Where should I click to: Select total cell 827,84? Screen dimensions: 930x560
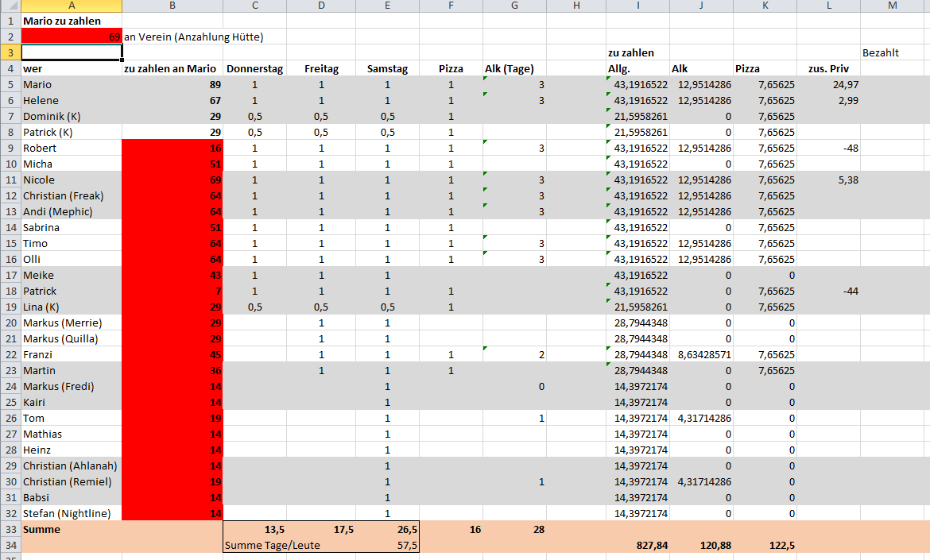tap(637, 545)
